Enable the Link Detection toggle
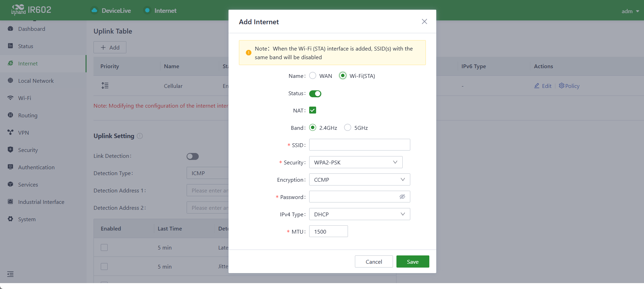The height and width of the screenshot is (289, 644). (193, 156)
